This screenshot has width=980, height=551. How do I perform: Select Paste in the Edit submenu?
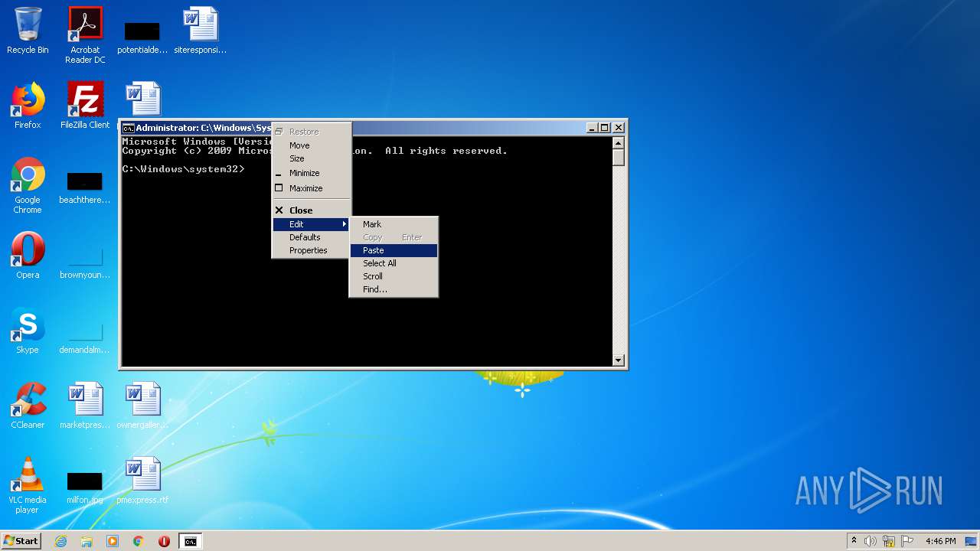pos(394,250)
